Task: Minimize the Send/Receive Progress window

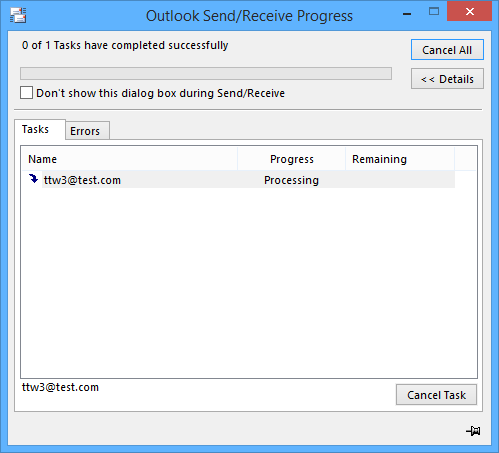Action: [407, 13]
